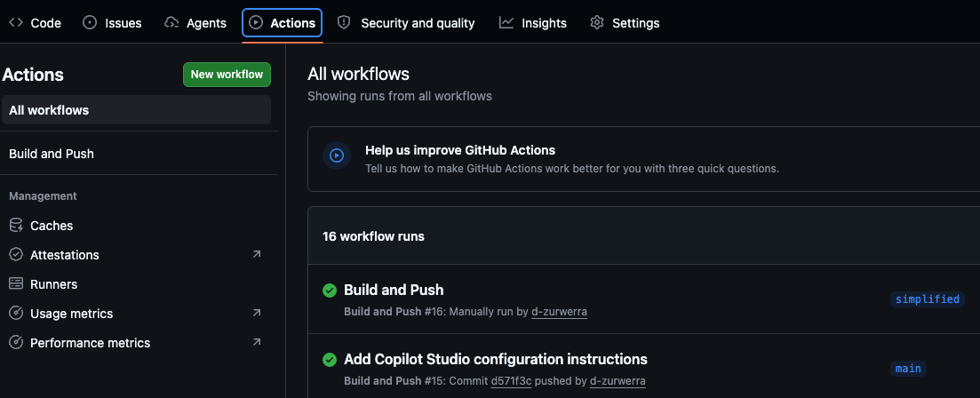980x398 pixels.
Task: Click the Code brackets icon
Action: click(x=16, y=23)
